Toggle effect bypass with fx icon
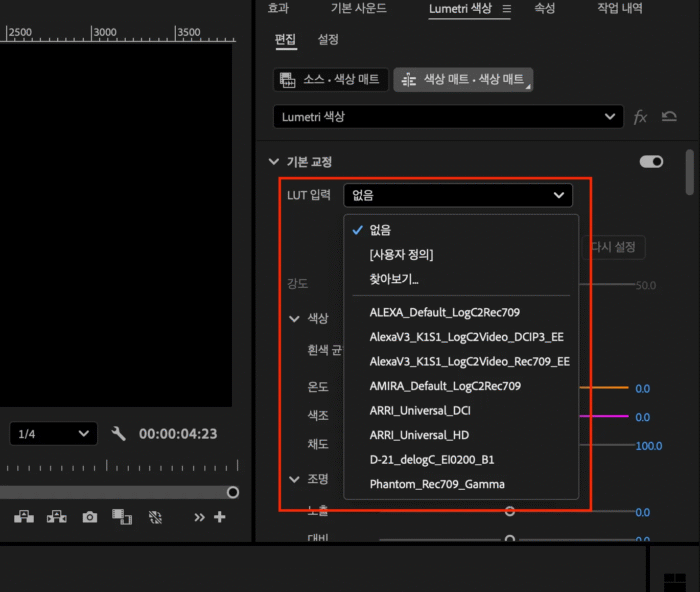Image resolution: width=700 pixels, height=592 pixels. pos(641,117)
